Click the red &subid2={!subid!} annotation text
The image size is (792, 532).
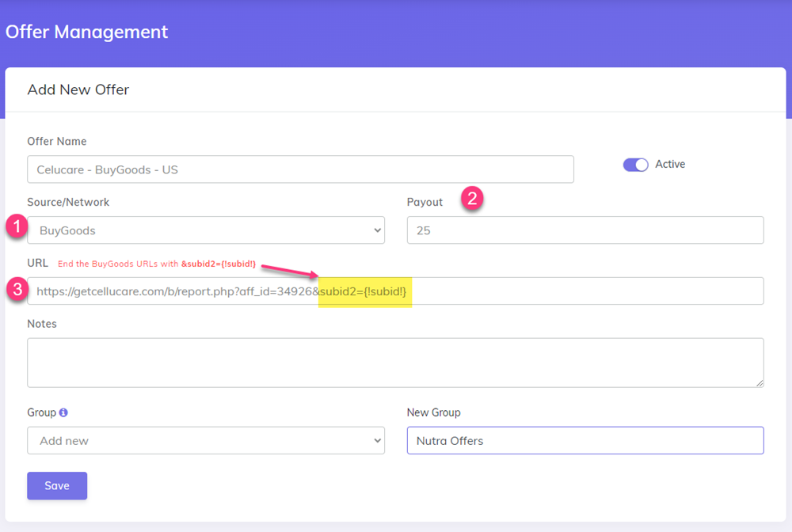pyautogui.click(x=219, y=264)
